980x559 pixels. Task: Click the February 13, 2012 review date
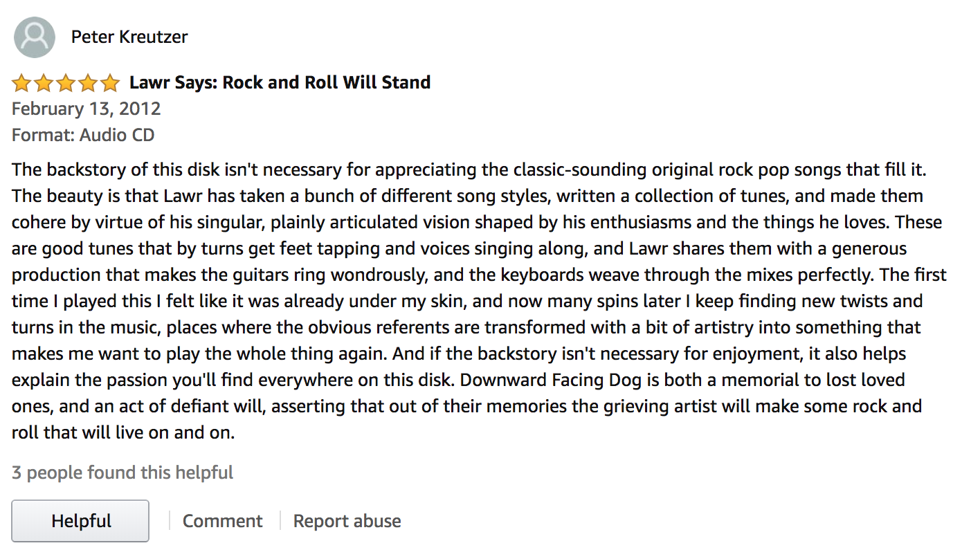87,109
